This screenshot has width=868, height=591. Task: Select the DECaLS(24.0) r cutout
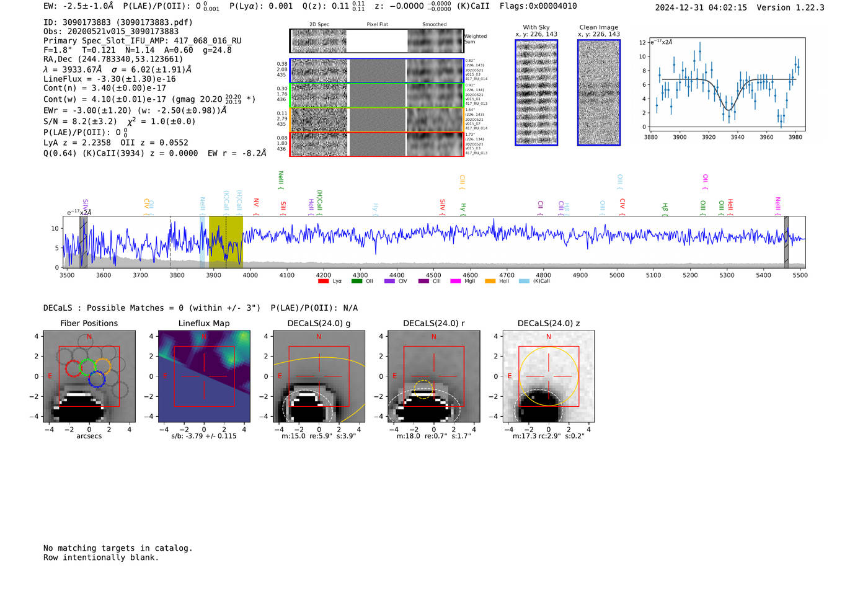point(433,376)
